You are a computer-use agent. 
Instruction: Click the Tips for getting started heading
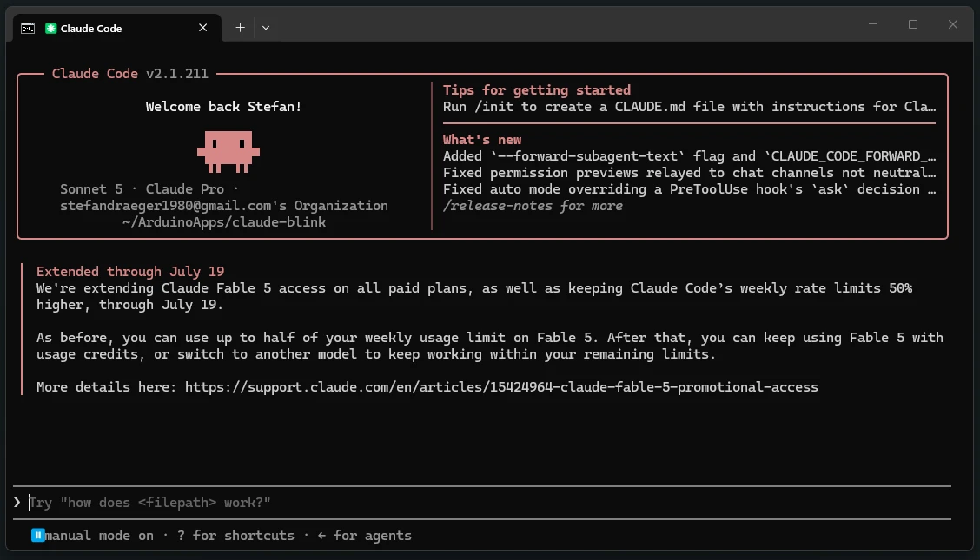click(537, 90)
